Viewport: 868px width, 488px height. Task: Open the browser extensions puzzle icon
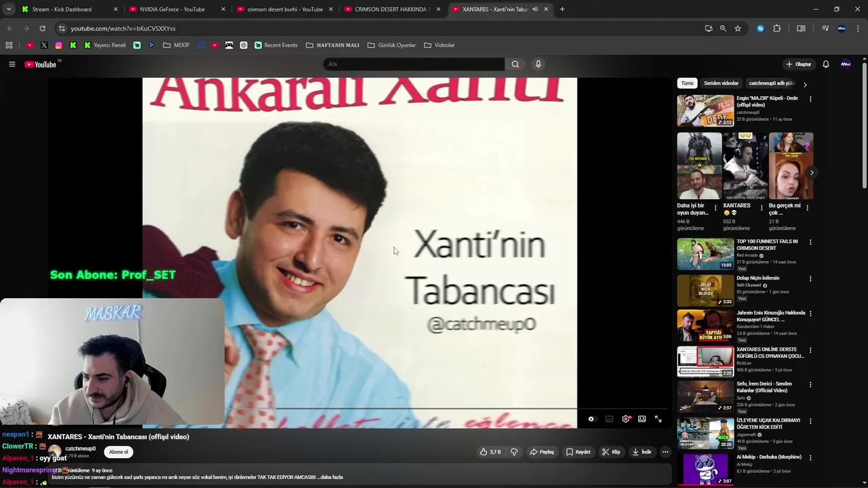tap(777, 28)
